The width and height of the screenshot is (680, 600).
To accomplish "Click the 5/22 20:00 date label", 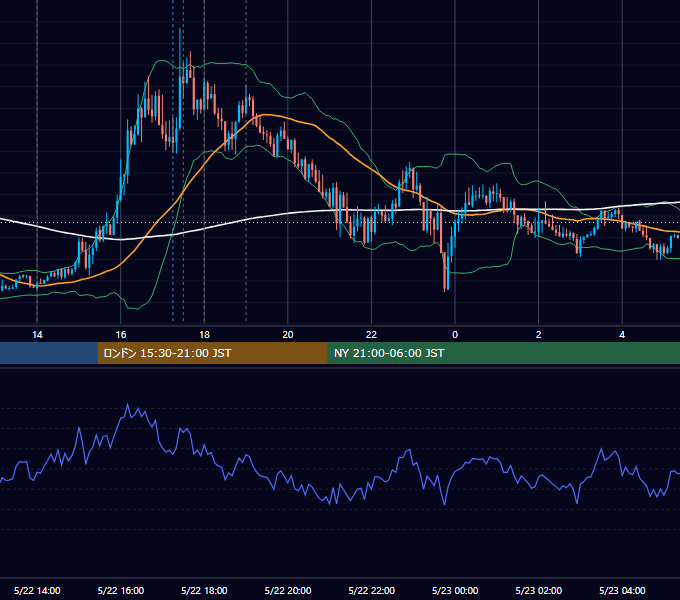I will 288,590.
